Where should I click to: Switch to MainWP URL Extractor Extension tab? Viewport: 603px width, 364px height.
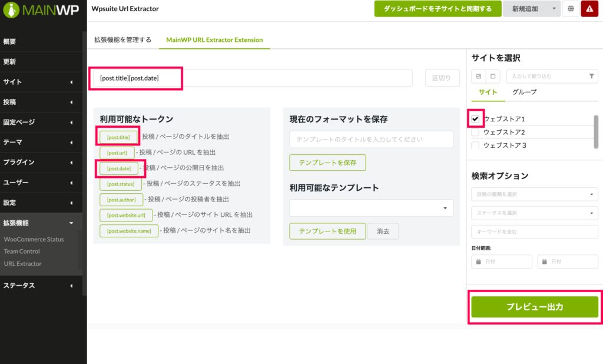click(214, 39)
